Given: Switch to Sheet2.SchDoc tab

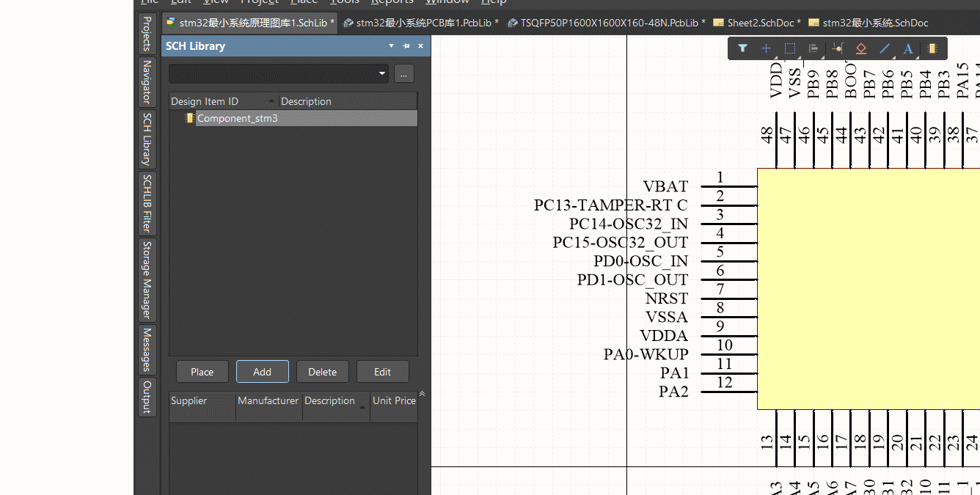Looking at the screenshot, I should [x=757, y=23].
